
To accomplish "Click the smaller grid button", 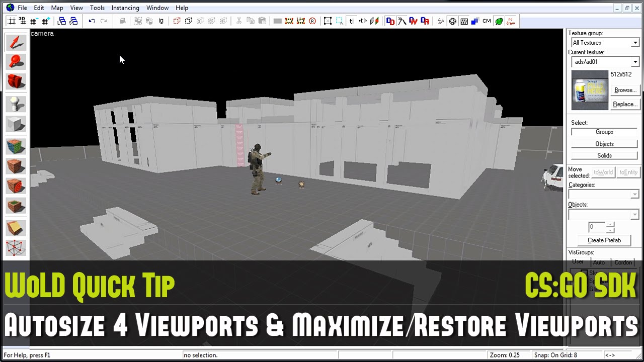I will click(x=34, y=21).
